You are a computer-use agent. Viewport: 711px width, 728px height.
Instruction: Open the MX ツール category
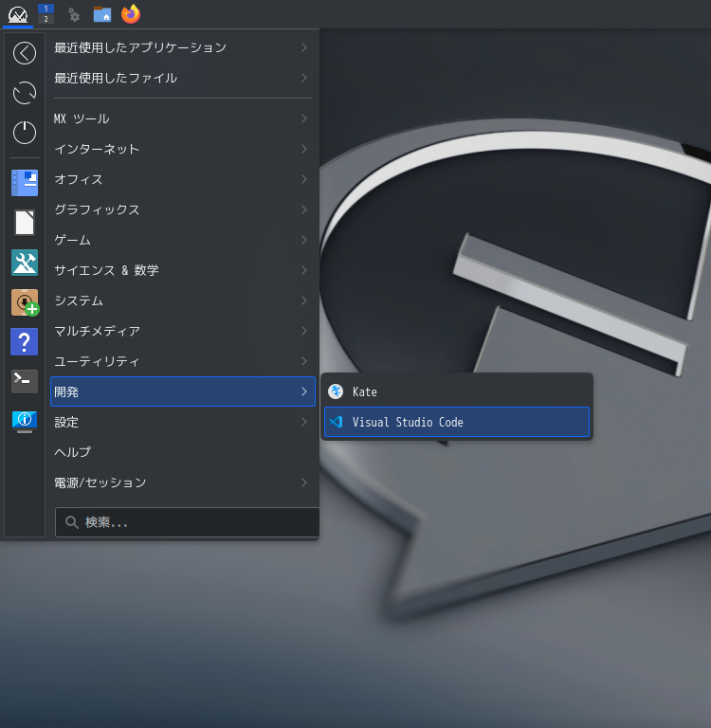[183, 118]
